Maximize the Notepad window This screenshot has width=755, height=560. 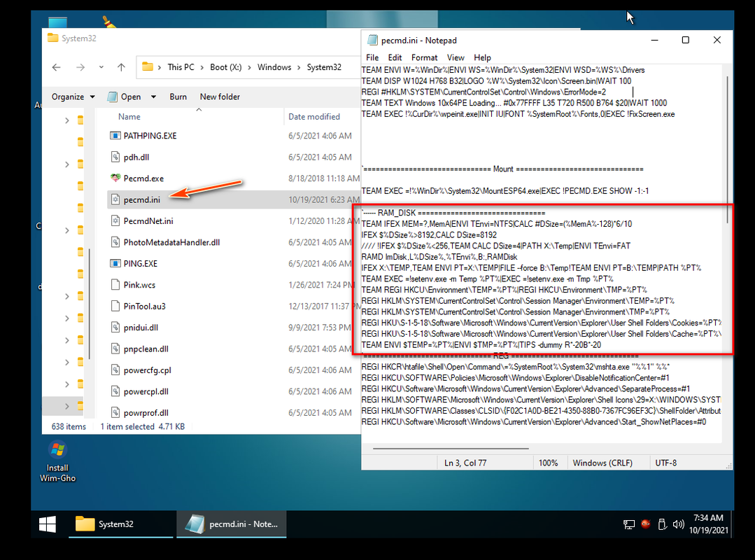pyautogui.click(x=686, y=41)
